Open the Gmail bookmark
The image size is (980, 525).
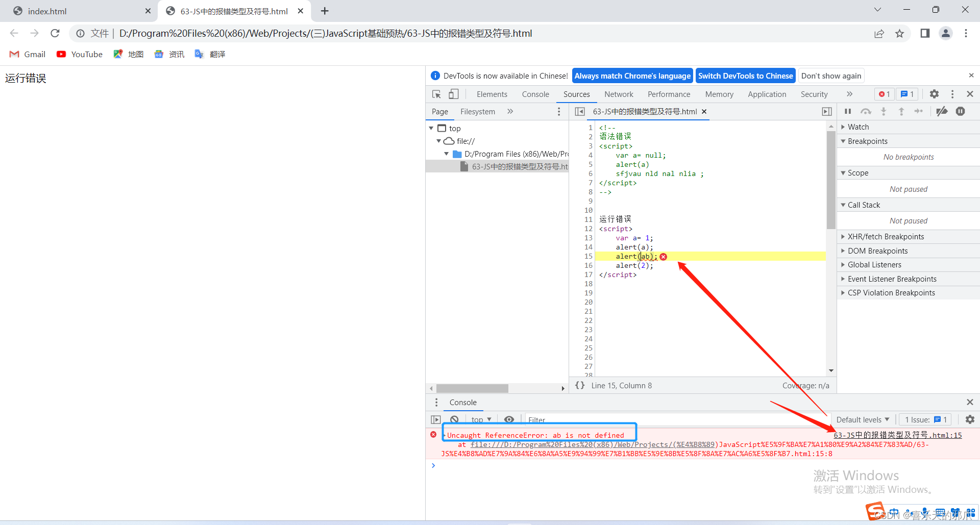(28, 54)
